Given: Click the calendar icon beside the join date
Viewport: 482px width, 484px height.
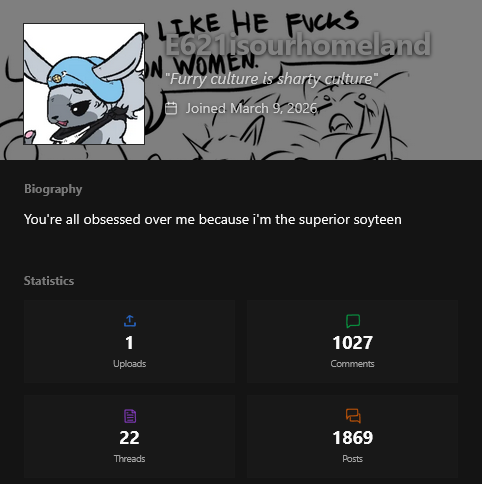Looking at the screenshot, I should (171, 109).
